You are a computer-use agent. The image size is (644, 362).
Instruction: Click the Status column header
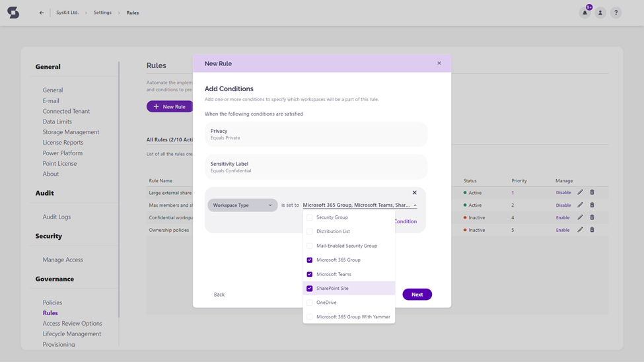(x=470, y=181)
